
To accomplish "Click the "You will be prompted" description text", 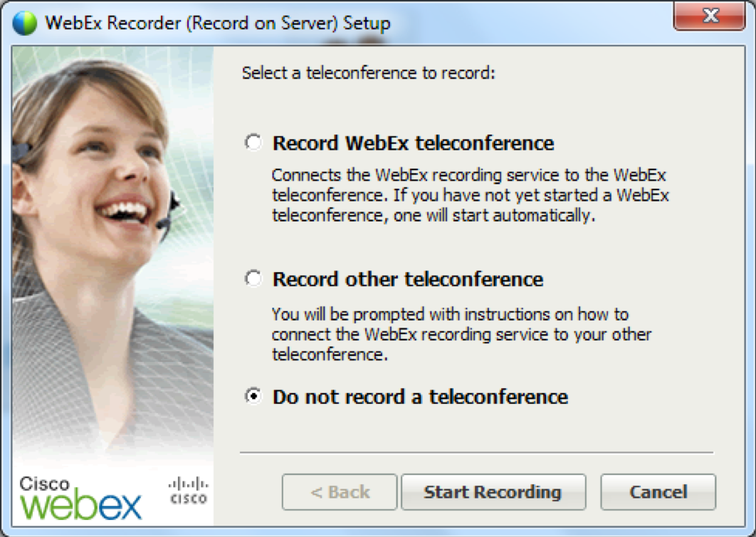I will coord(461,334).
